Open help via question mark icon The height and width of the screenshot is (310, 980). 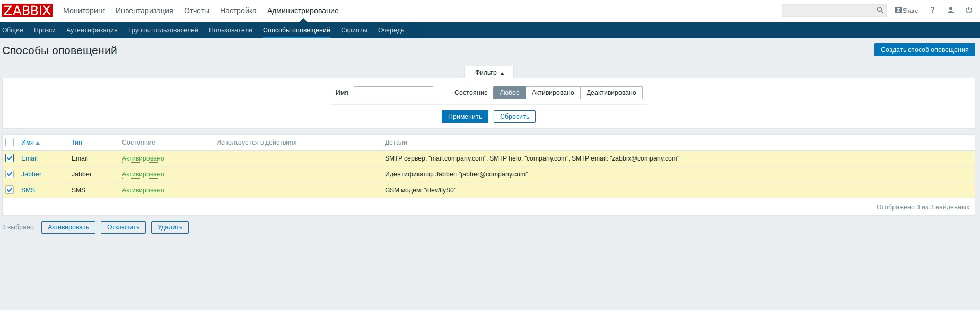(933, 10)
